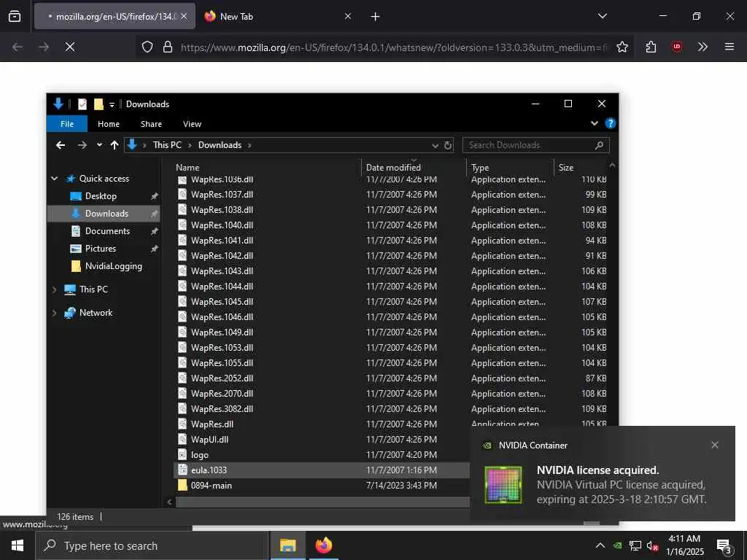
Task: Select Pictures in Quick access
Action: point(101,249)
